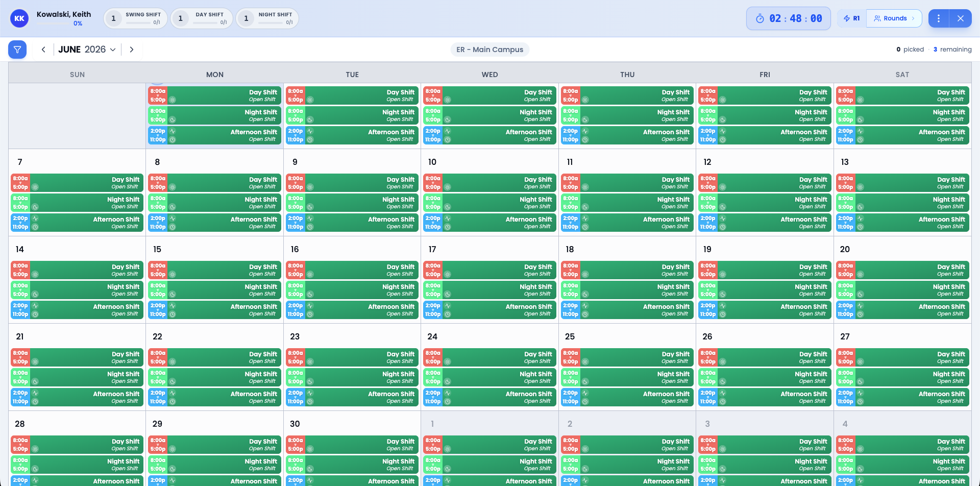Pick the Afternoon Shift on Sunday 21
This screenshot has width=980, height=486.
point(77,397)
